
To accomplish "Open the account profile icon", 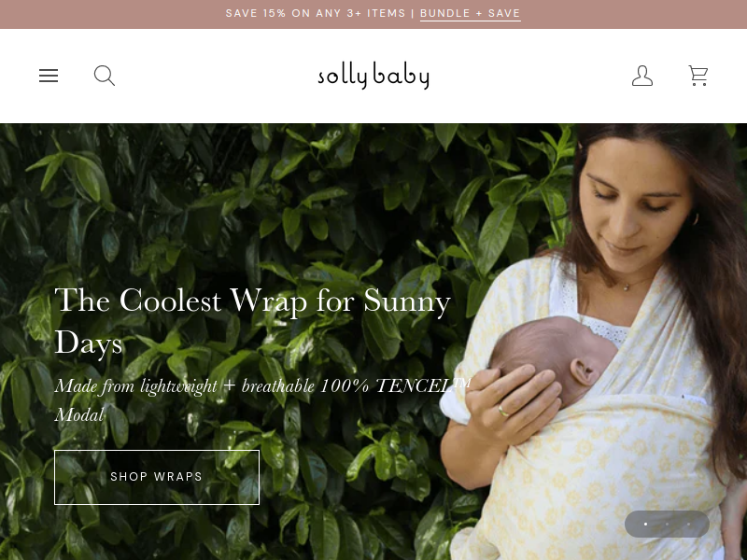I will (x=642, y=76).
